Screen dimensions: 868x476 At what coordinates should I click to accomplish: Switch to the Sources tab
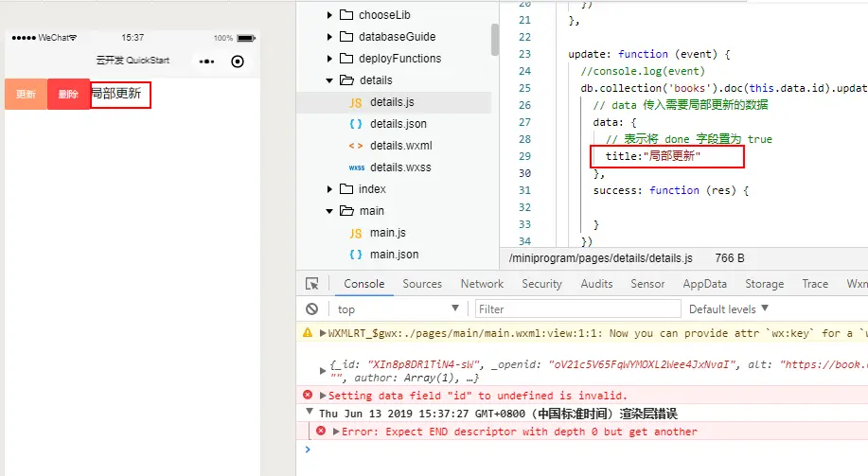pyautogui.click(x=422, y=283)
